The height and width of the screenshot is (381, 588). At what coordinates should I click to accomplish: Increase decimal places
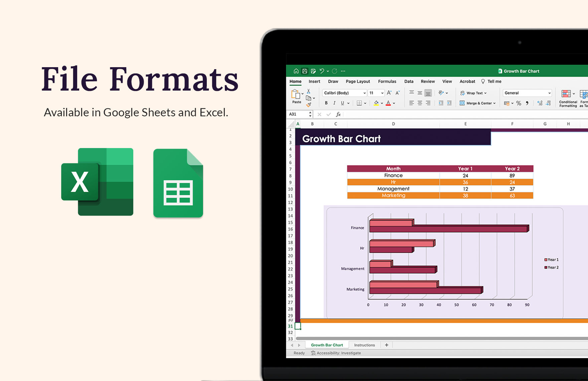click(x=540, y=103)
